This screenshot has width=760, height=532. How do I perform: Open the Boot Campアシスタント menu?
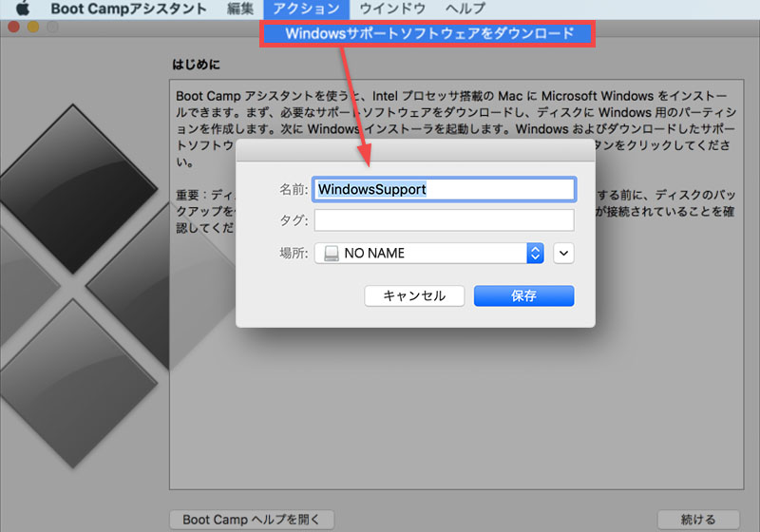pyautogui.click(x=128, y=9)
